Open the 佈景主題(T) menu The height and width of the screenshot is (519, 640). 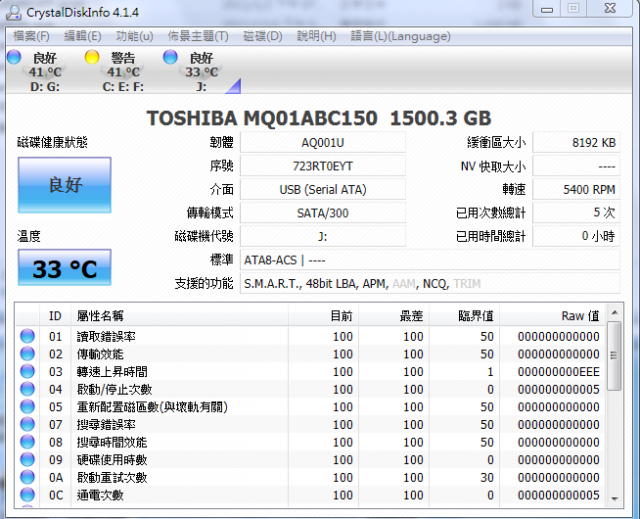tap(198, 36)
